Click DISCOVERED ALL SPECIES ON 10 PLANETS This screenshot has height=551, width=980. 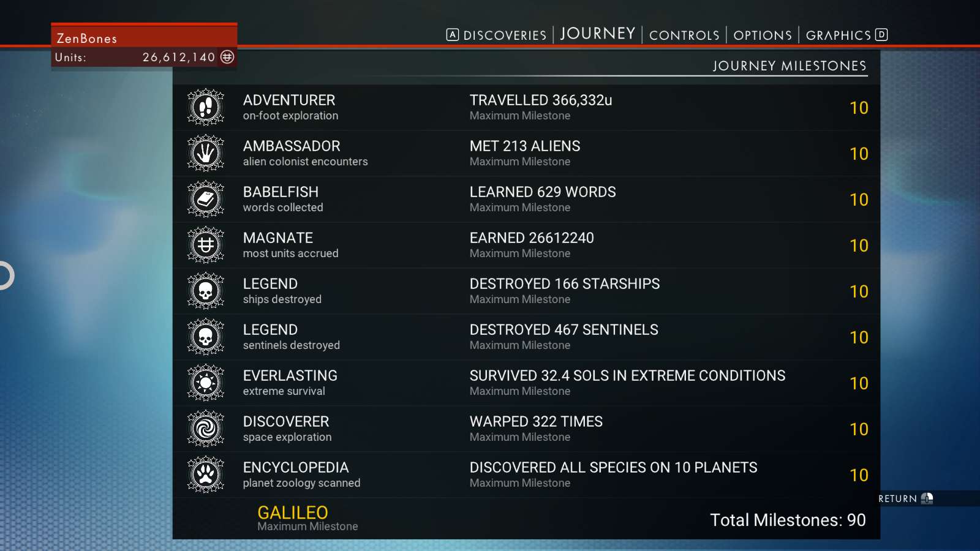point(614,467)
